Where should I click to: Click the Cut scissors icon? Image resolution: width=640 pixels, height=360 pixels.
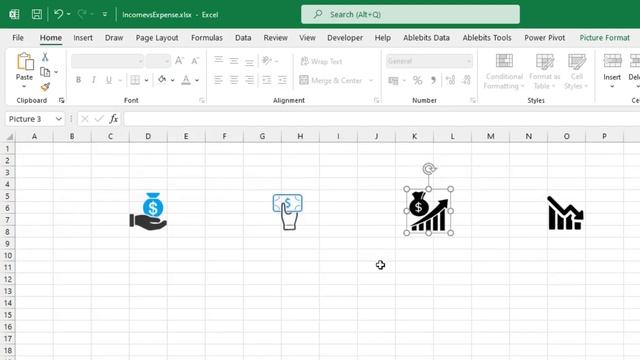(45, 57)
